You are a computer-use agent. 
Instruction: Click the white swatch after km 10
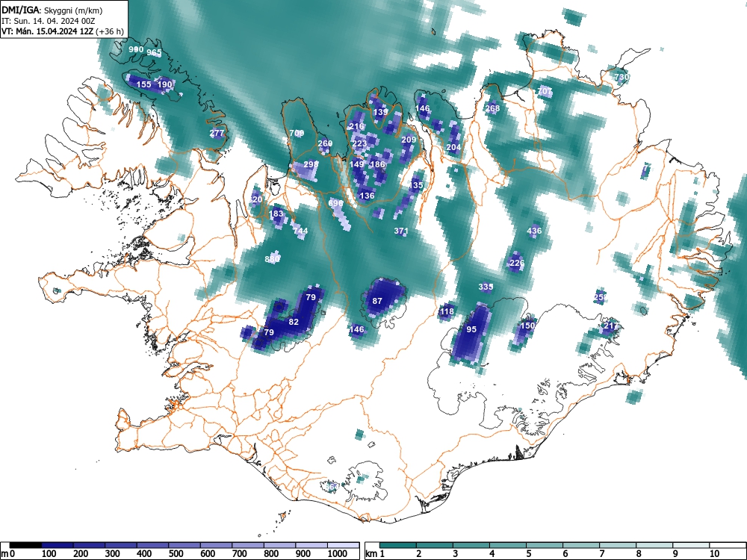[x=728, y=545]
